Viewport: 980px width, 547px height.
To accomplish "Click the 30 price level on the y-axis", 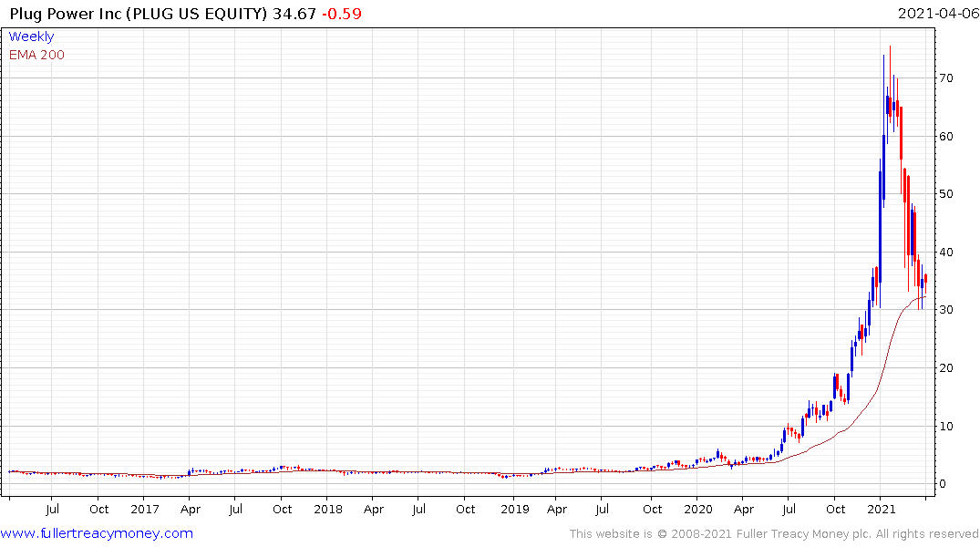I will click(x=948, y=310).
